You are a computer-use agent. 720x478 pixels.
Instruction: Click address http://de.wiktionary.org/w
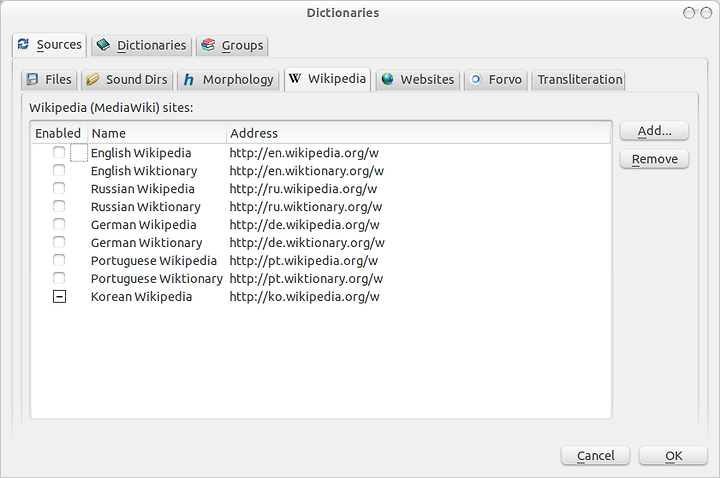coord(307,242)
